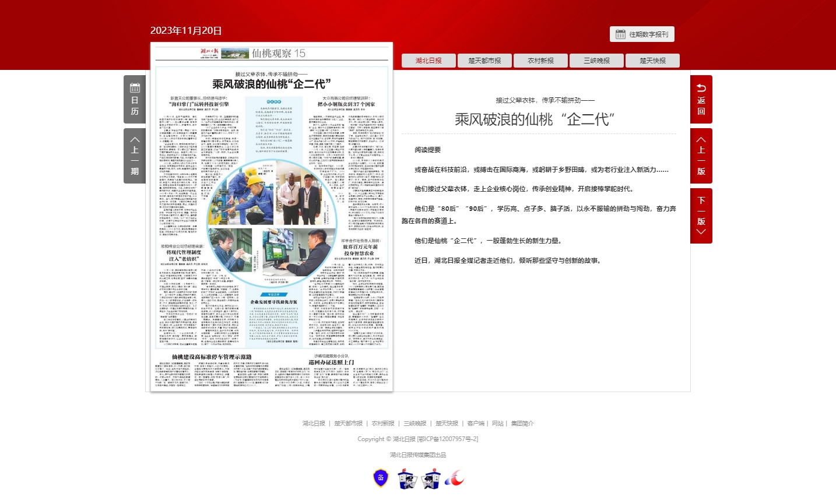Image resolution: width=836 pixels, height=504 pixels.
Task: Click the 网站 footer link
Action: [x=497, y=424]
